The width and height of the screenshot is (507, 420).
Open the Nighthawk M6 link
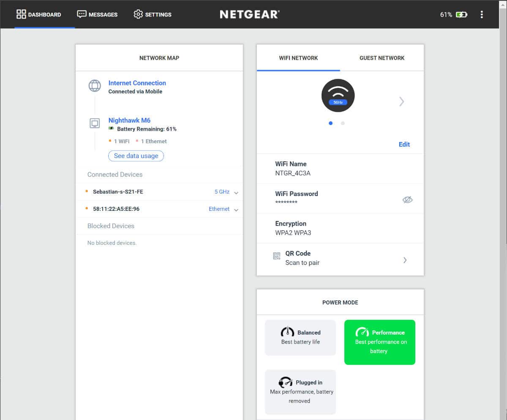[x=129, y=120]
